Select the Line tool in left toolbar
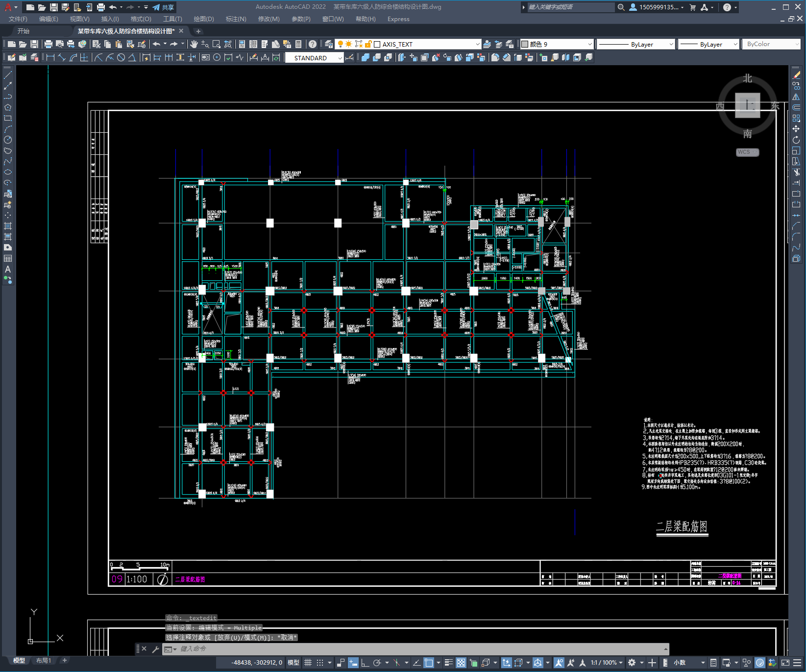 pyautogui.click(x=8, y=75)
